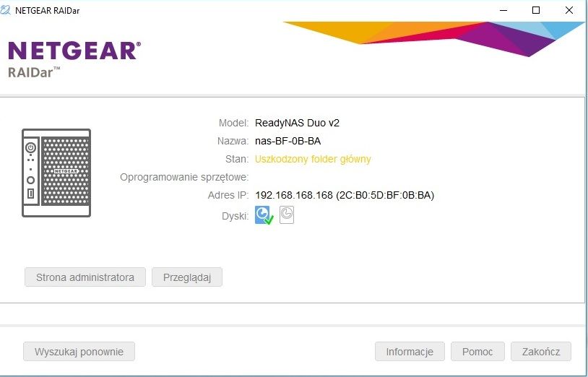Click the second grayed-out disk icon
Viewport: 588px width, 377px height.
click(287, 215)
